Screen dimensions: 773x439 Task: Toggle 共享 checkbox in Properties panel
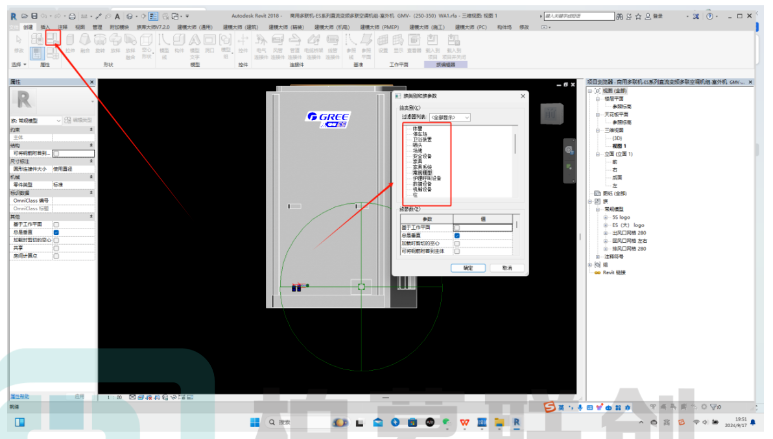(x=56, y=248)
